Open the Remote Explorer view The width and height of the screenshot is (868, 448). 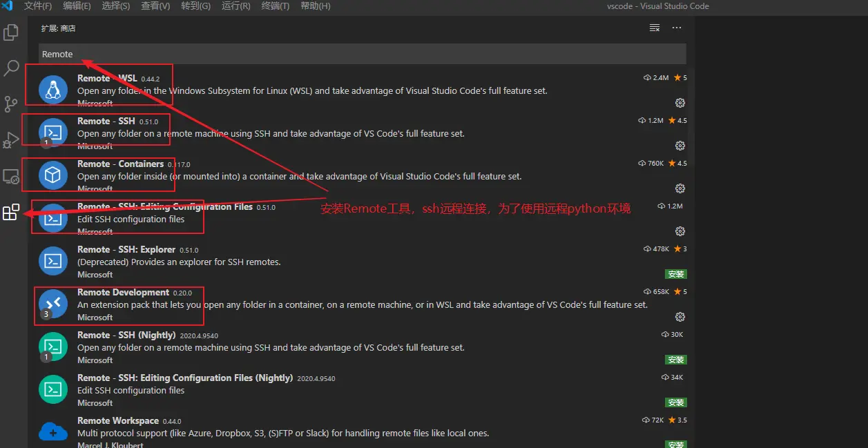click(11, 177)
